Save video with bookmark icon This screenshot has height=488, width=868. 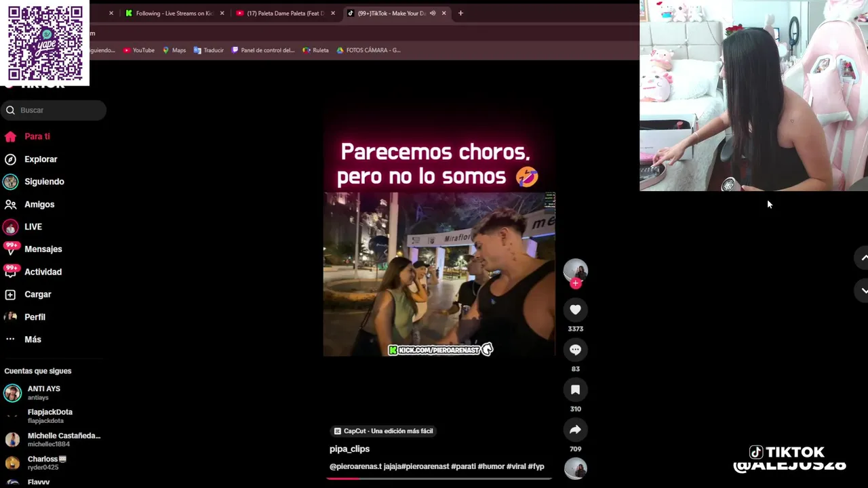pos(575,390)
